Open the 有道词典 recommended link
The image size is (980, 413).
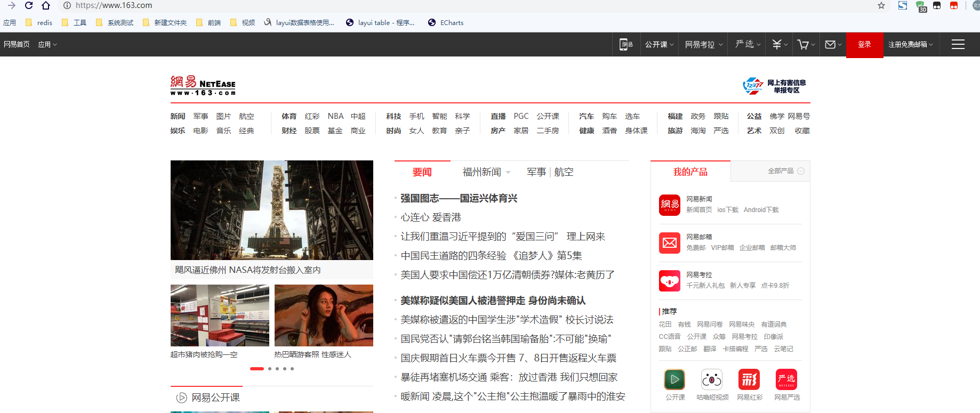coord(774,325)
